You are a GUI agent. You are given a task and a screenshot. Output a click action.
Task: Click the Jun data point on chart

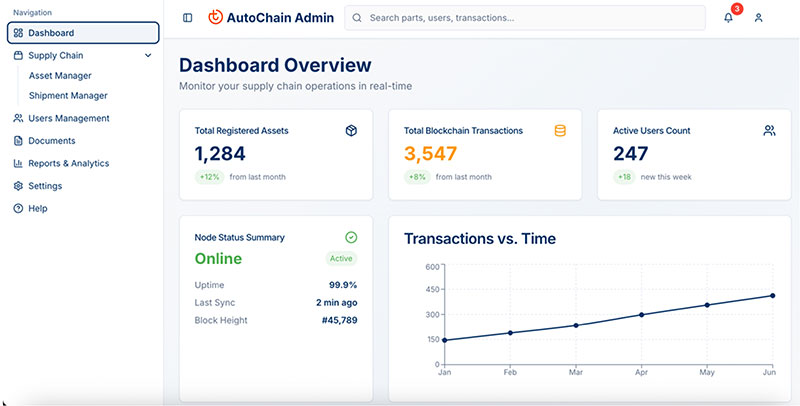tap(773, 295)
